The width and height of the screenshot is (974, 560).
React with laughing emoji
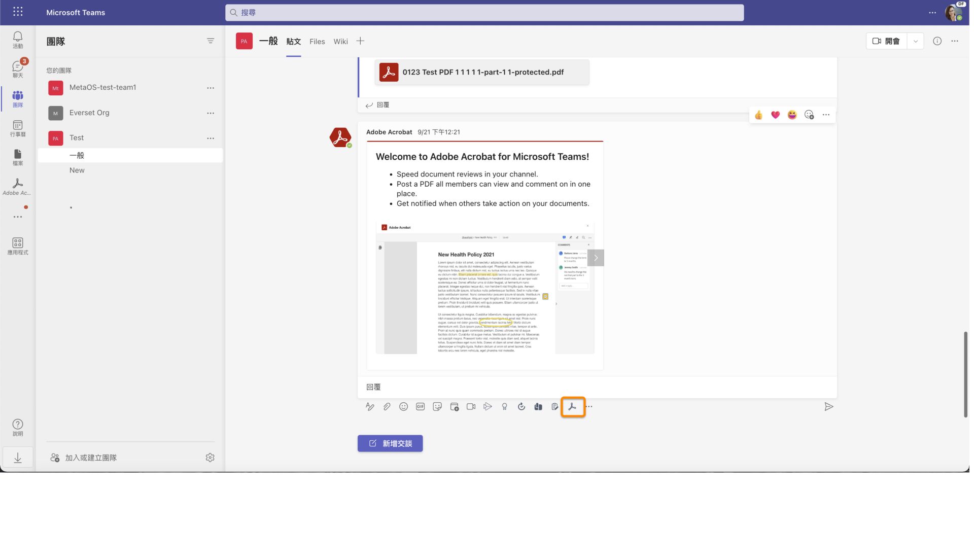pos(792,115)
